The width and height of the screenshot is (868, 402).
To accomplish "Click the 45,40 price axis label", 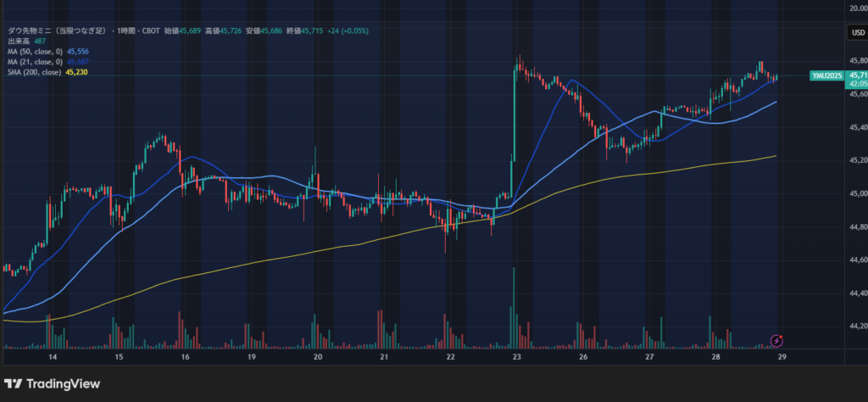I will 858,127.
